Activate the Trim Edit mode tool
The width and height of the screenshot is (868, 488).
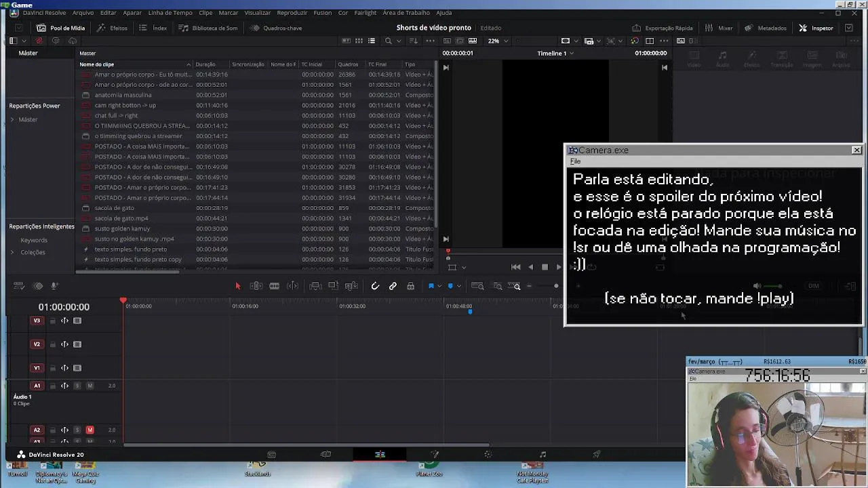point(256,286)
